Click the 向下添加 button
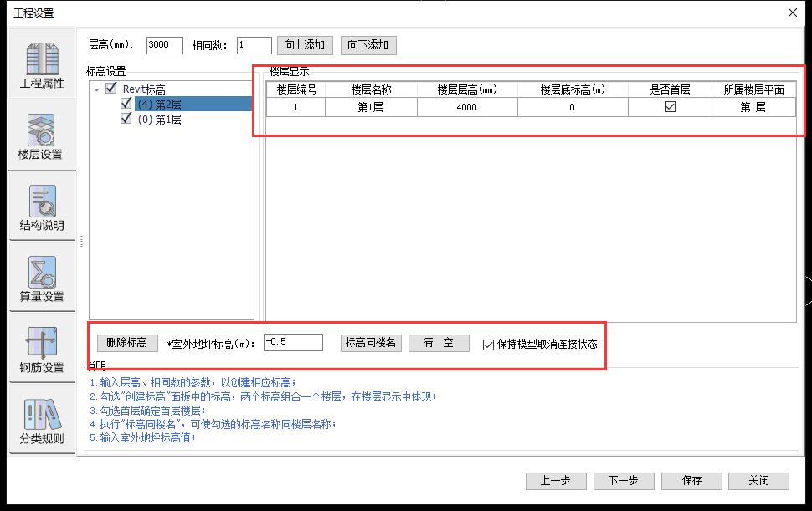 tap(368, 45)
